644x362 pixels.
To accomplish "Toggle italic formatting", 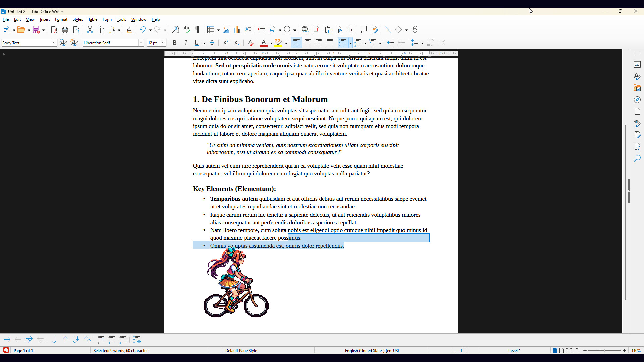I will pos(186,43).
